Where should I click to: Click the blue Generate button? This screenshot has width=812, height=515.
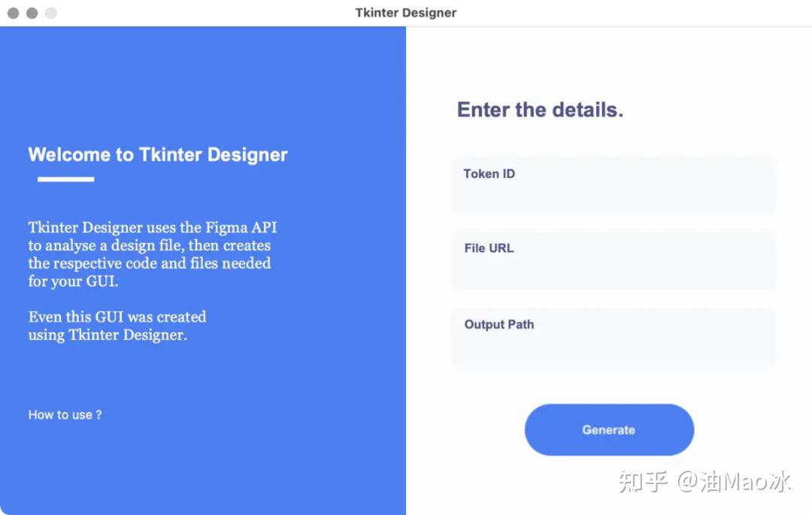pos(609,429)
